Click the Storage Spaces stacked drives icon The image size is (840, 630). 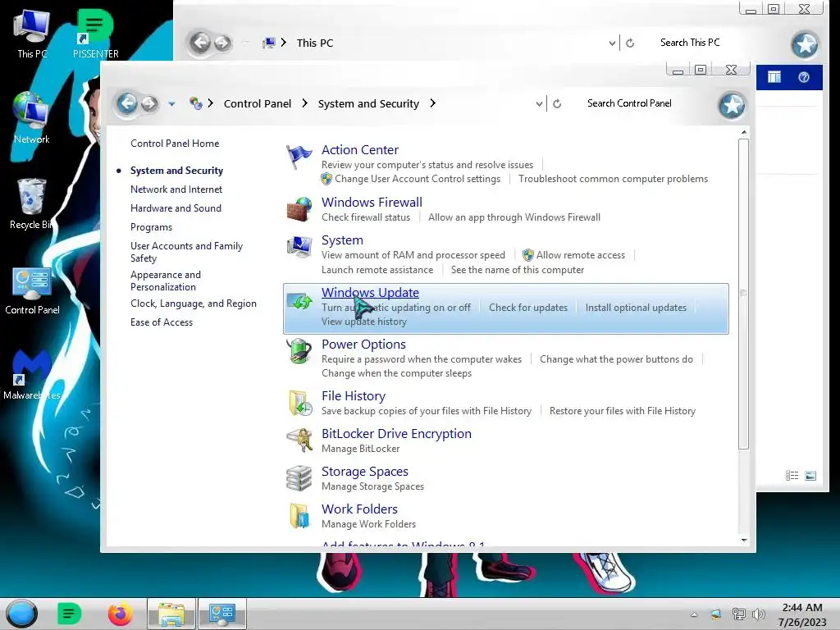pyautogui.click(x=299, y=478)
